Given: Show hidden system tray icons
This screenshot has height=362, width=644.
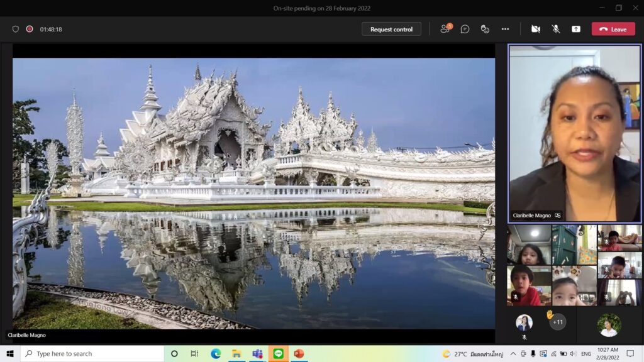Looking at the screenshot, I should [513, 354].
